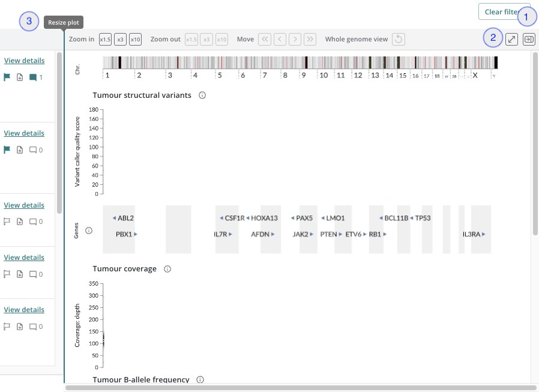
Task: Toggle the flag on the third variant row
Action: click(8, 222)
